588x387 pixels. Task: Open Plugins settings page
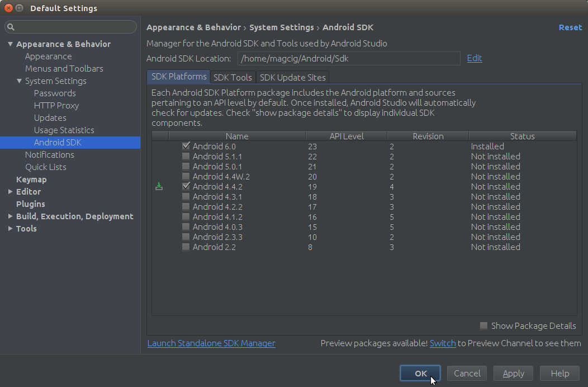(30, 204)
